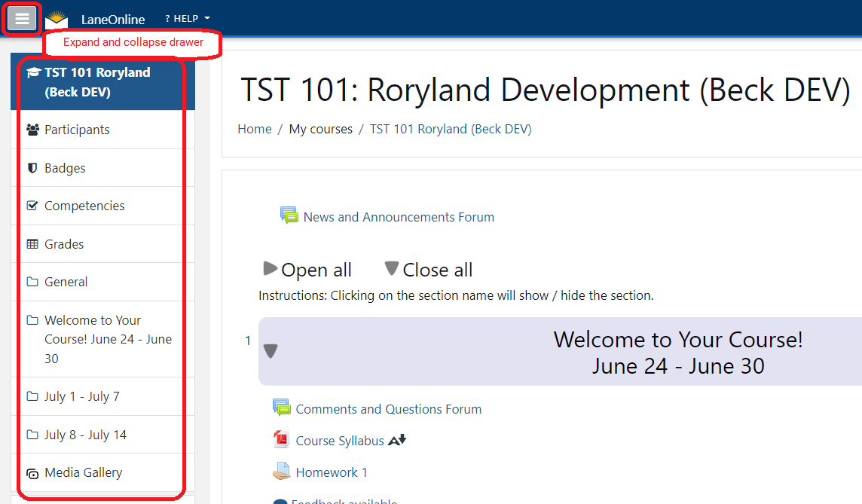The height and width of the screenshot is (504, 862).
Task: Click the Grades table icon
Action: click(32, 244)
